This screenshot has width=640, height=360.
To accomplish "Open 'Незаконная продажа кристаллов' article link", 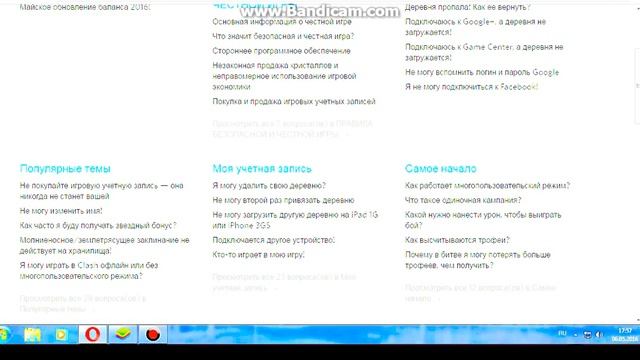I will pyautogui.click(x=284, y=76).
